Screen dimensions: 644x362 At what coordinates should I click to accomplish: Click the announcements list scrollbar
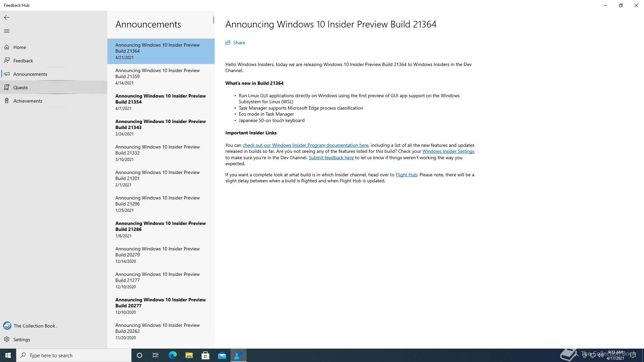pos(213,20)
